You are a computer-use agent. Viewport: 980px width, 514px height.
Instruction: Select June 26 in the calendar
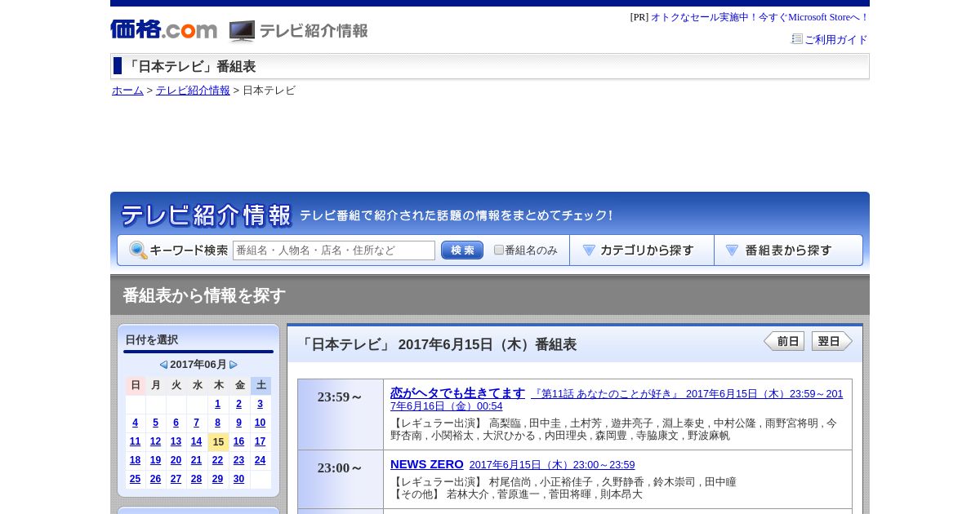(155, 479)
